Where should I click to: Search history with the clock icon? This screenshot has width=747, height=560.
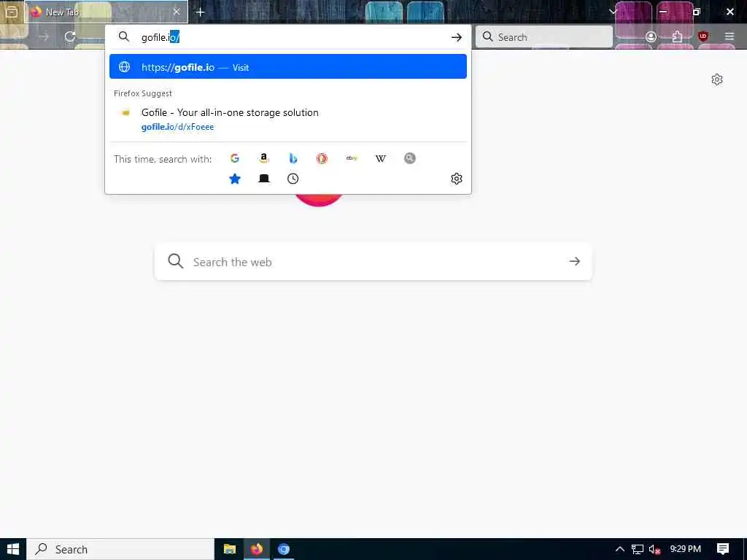pyautogui.click(x=293, y=179)
